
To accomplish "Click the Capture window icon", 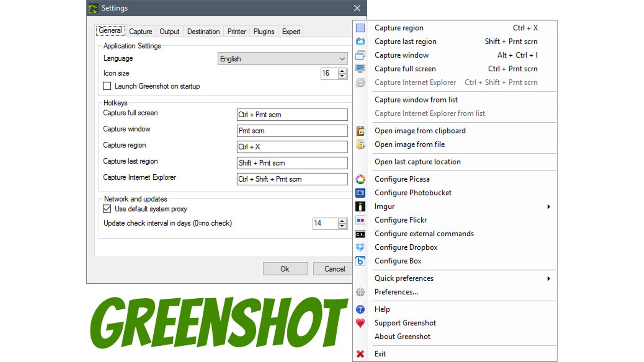I will [360, 55].
